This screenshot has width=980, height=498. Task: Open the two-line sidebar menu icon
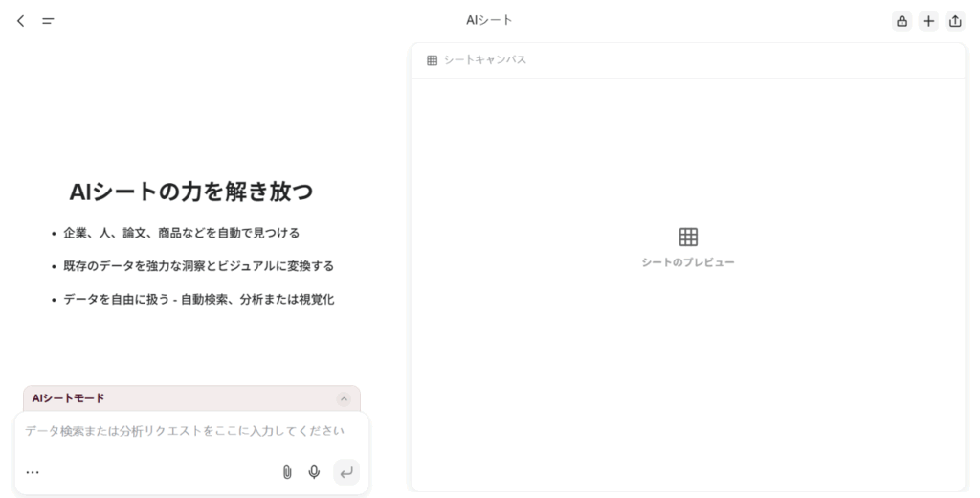pyautogui.click(x=48, y=21)
